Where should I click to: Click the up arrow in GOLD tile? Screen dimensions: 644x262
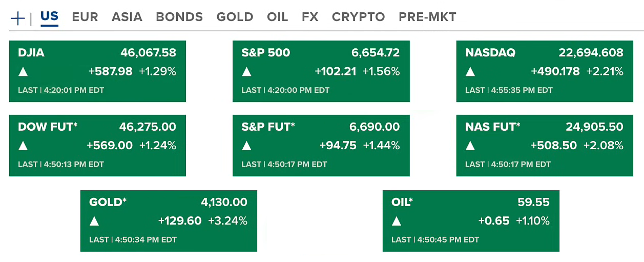pos(94,221)
